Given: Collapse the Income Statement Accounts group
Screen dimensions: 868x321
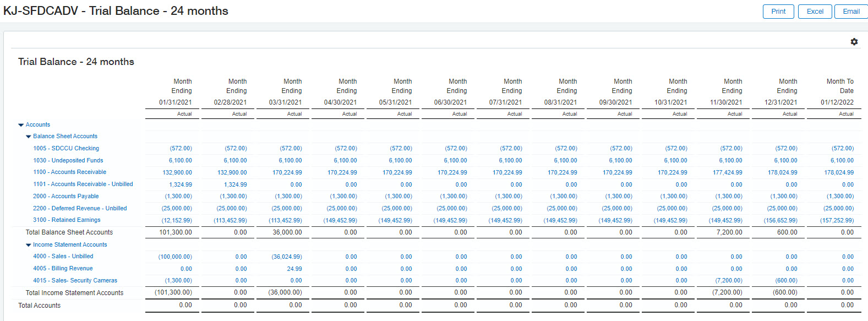Looking at the screenshot, I should 29,245.
